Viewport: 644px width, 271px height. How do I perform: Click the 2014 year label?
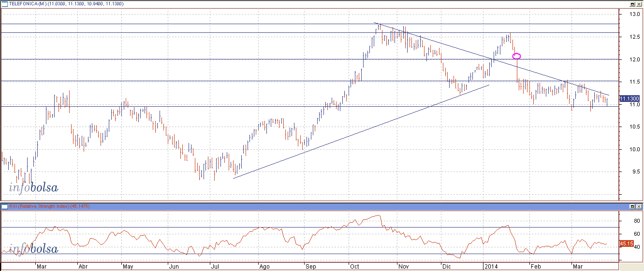(x=492, y=266)
